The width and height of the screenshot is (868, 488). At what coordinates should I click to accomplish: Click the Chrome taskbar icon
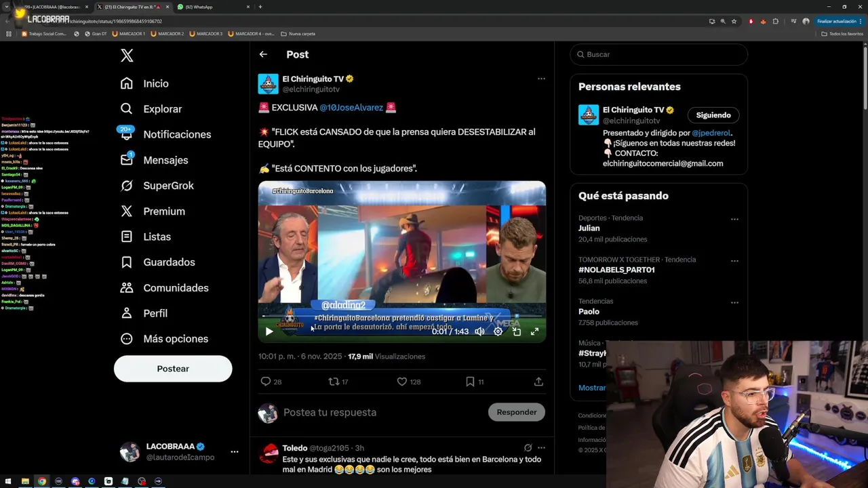[42, 481]
